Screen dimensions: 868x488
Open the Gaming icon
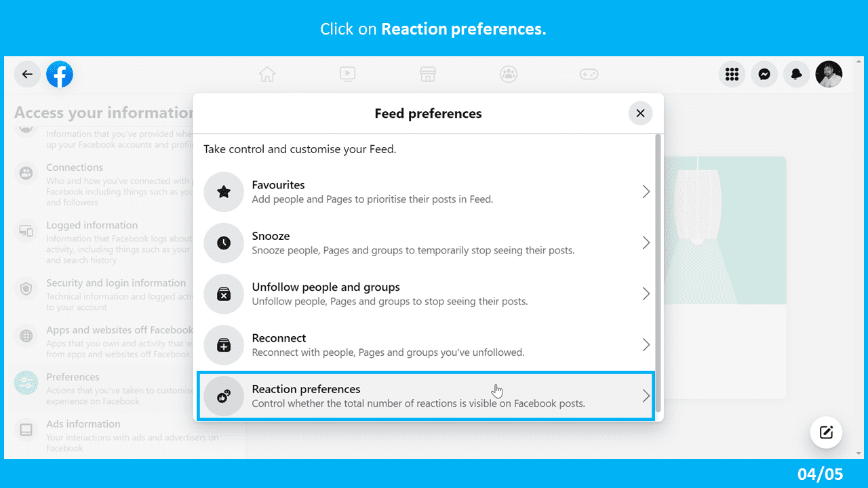589,74
